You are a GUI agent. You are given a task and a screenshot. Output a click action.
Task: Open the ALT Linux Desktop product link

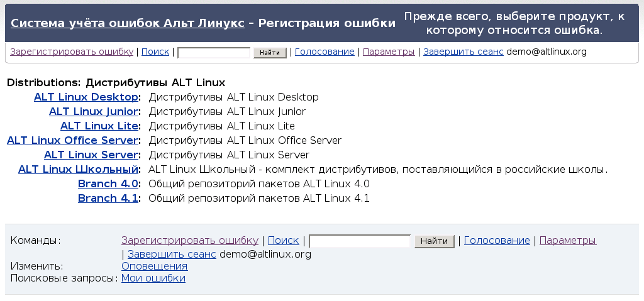pyautogui.click(x=86, y=97)
